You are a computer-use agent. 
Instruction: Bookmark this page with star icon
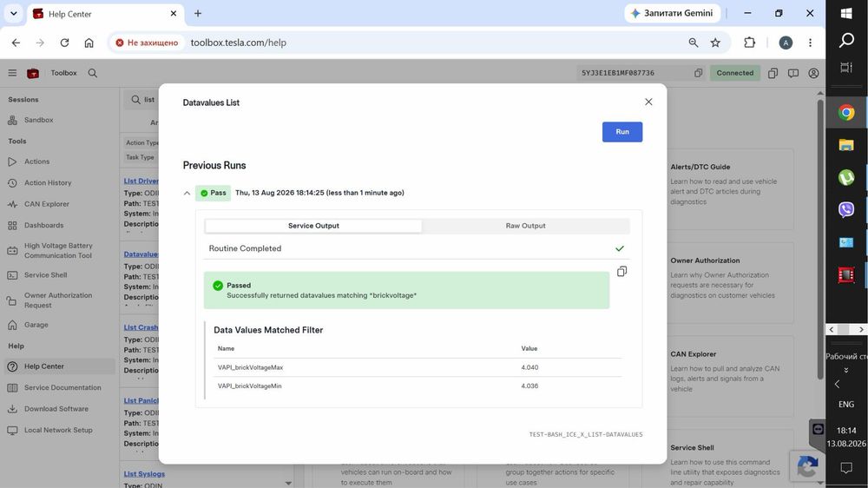coord(715,43)
